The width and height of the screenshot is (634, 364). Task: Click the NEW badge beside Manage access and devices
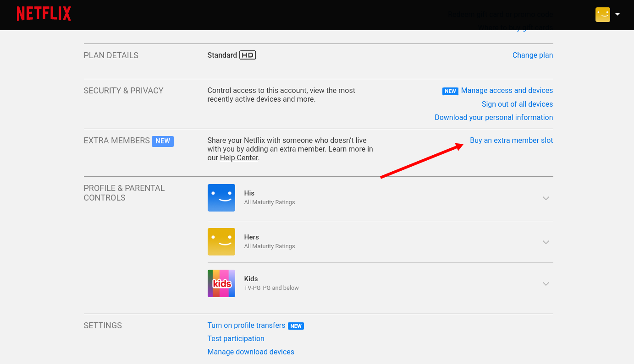click(x=450, y=91)
